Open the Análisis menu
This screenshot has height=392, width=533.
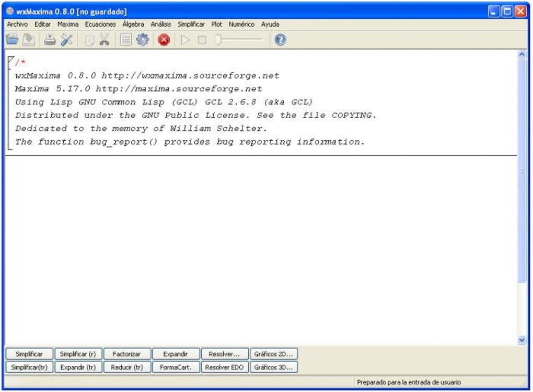pyautogui.click(x=161, y=24)
